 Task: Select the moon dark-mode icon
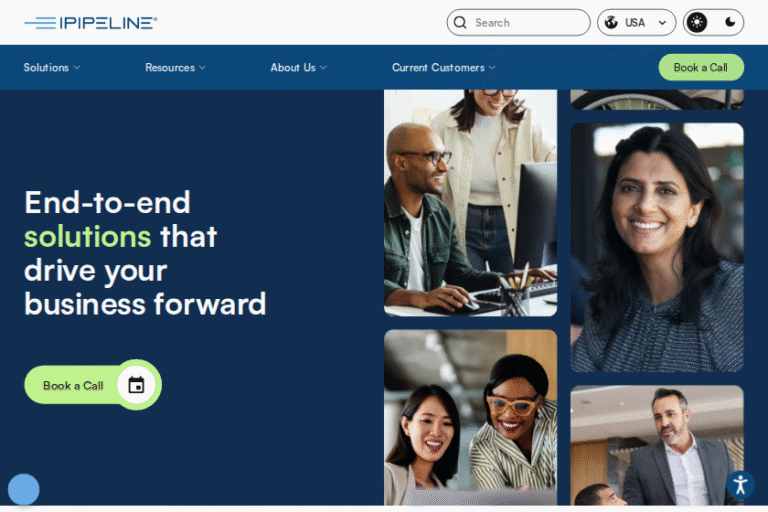tap(730, 22)
